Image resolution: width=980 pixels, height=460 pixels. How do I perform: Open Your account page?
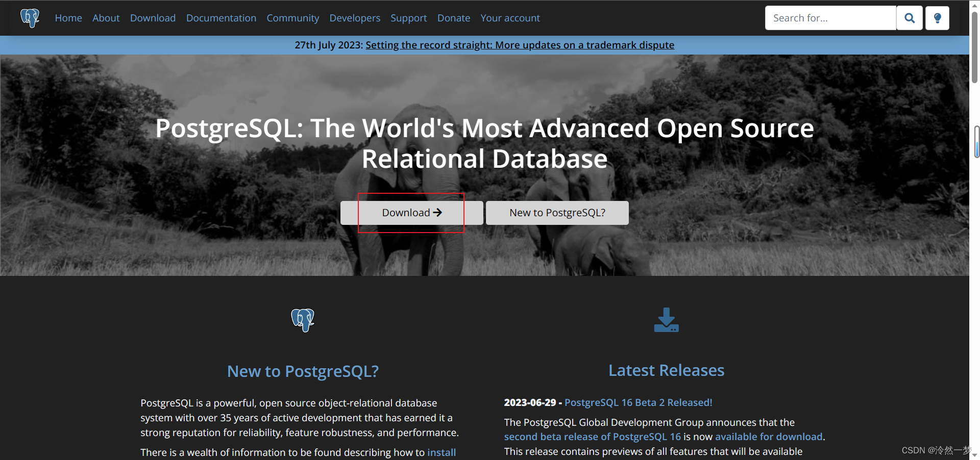tap(510, 18)
